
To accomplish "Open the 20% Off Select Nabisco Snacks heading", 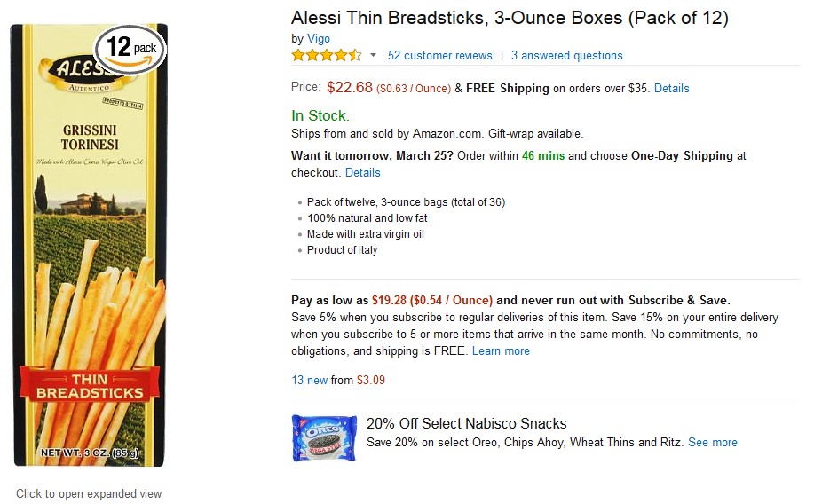I will 466,423.
